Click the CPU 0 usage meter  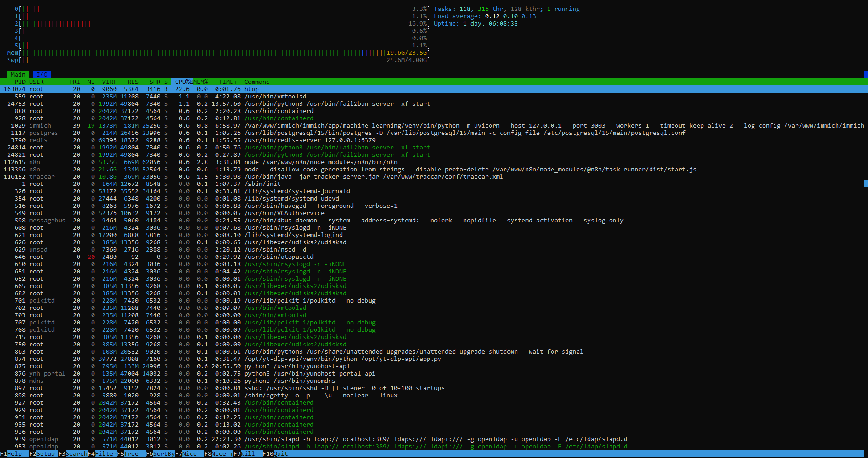tap(222, 9)
